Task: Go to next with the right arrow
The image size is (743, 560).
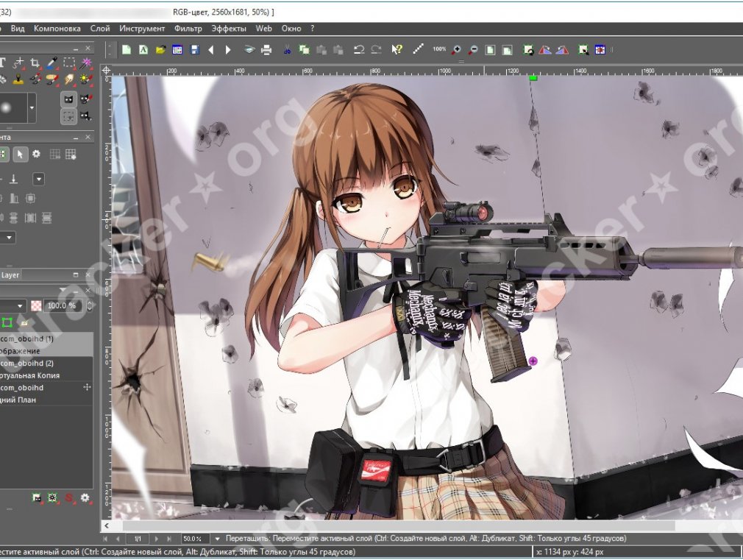Action: point(228,49)
